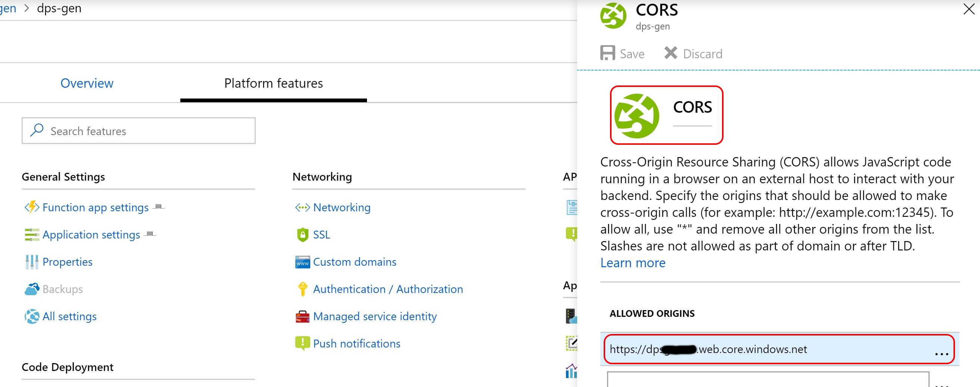Click Learn more about CORS
980x387 pixels.
click(633, 263)
